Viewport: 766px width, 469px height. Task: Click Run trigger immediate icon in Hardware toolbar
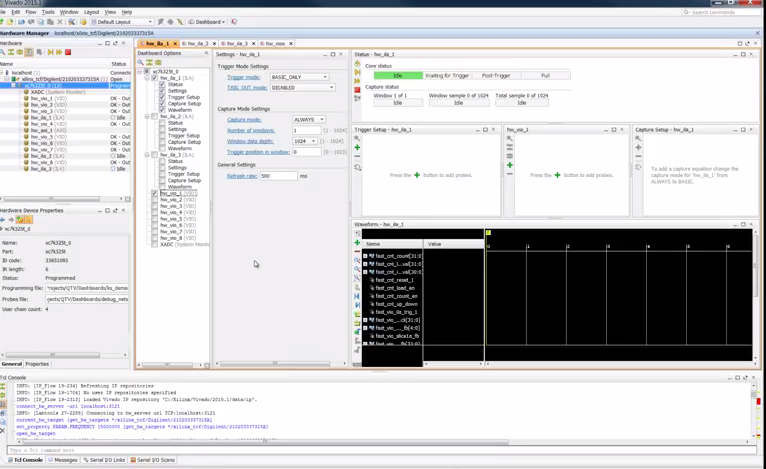point(59,52)
